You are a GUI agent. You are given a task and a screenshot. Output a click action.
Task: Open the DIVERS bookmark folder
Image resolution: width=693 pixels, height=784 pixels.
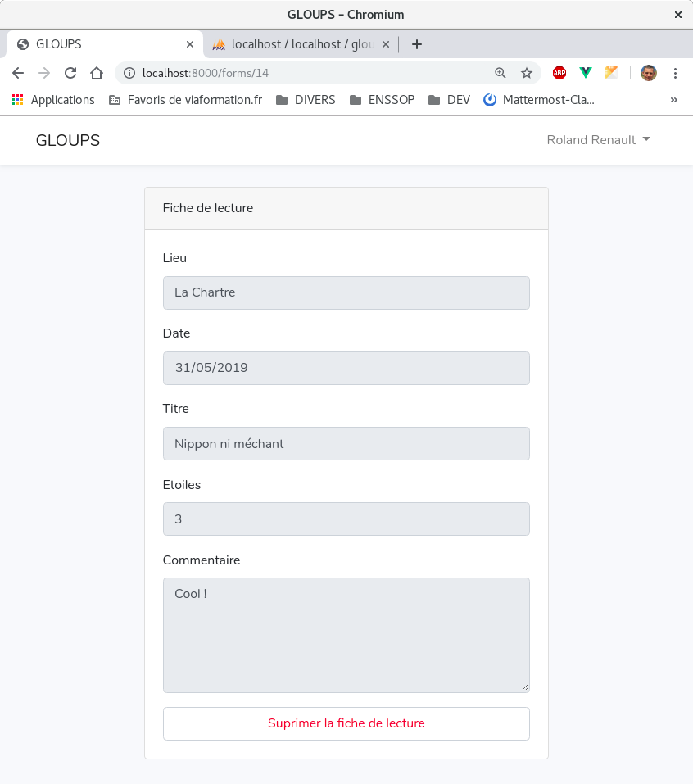tap(306, 100)
